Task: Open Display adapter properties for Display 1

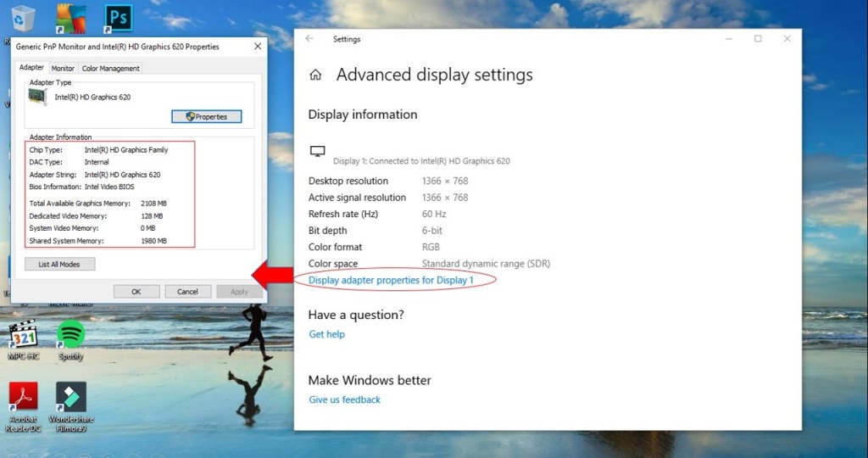Action: pyautogui.click(x=391, y=281)
